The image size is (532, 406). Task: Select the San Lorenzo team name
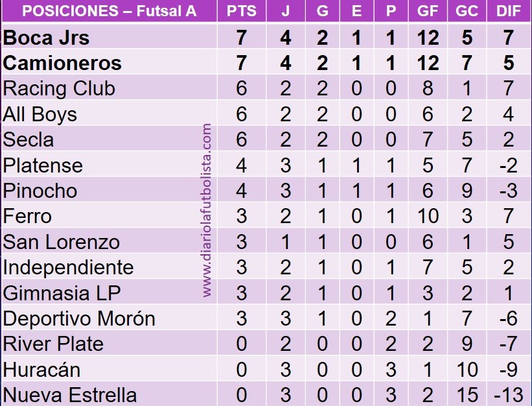pyautogui.click(x=62, y=242)
